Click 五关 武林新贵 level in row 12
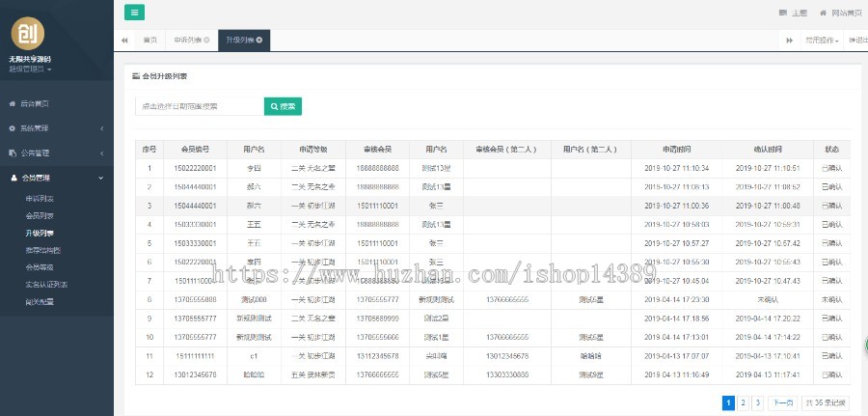 tap(313, 375)
